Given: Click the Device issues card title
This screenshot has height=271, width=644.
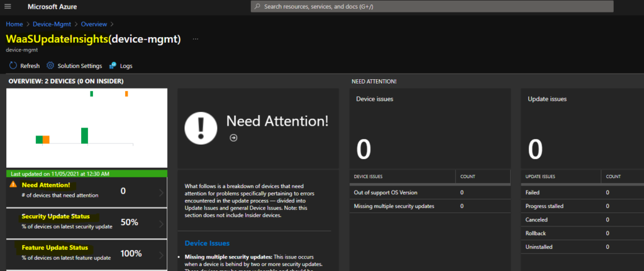Looking at the screenshot, I should pos(375,99).
